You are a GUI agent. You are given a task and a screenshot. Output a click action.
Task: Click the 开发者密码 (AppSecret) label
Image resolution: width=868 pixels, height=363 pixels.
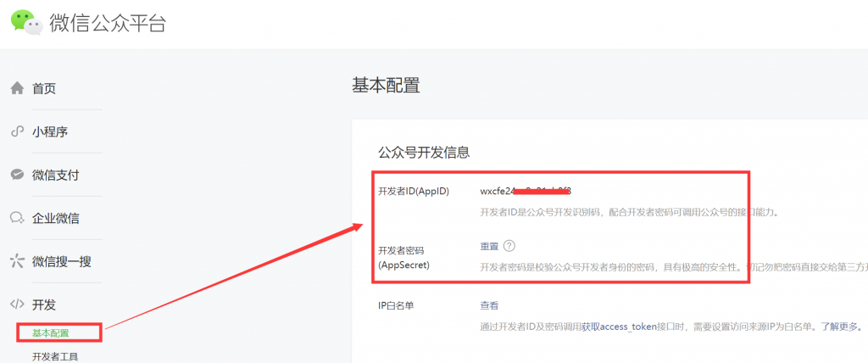(403, 258)
